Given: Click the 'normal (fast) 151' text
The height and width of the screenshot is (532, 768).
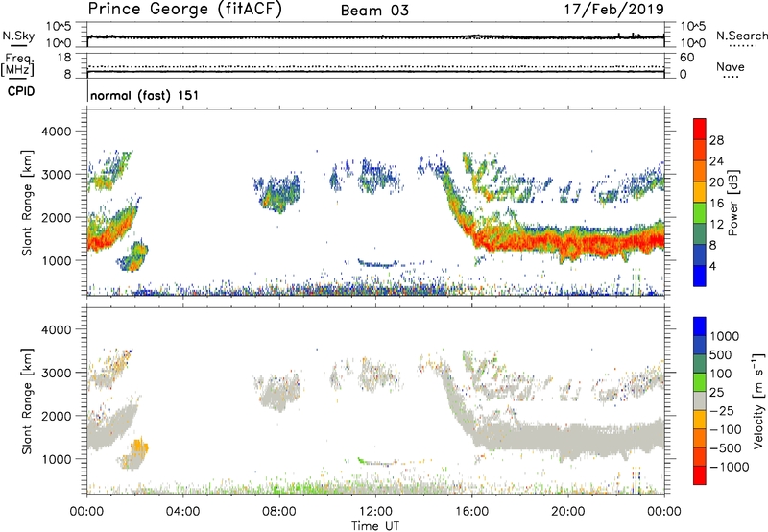Looking at the screenshot, I should pos(145,95).
